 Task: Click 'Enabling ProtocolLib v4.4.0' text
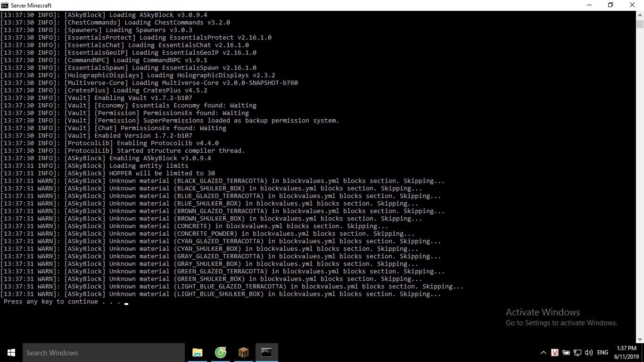tap(168, 143)
